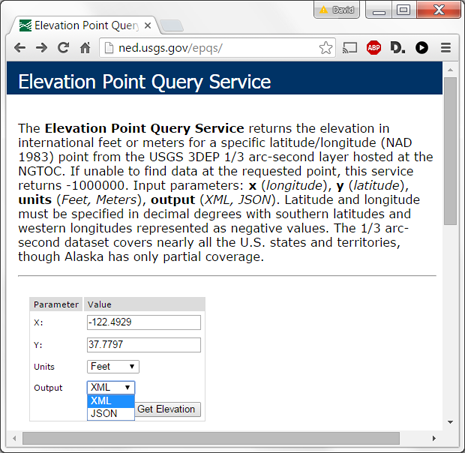Image resolution: width=465 pixels, height=453 pixels.
Task: Click the Value column header
Action: [144, 304]
